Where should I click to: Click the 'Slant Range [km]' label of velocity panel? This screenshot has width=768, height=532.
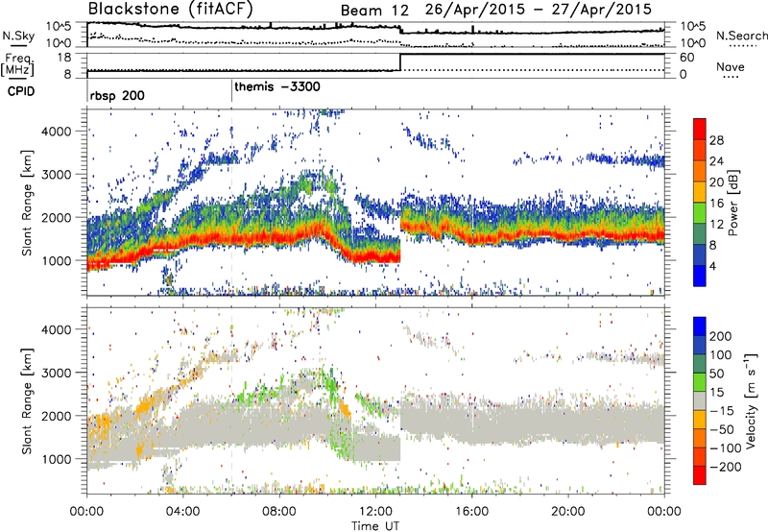coord(27,401)
